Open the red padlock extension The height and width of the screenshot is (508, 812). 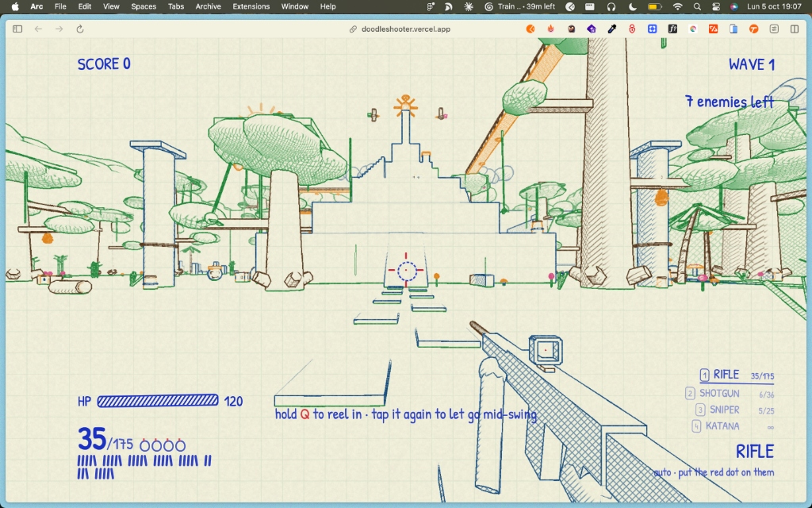632,29
